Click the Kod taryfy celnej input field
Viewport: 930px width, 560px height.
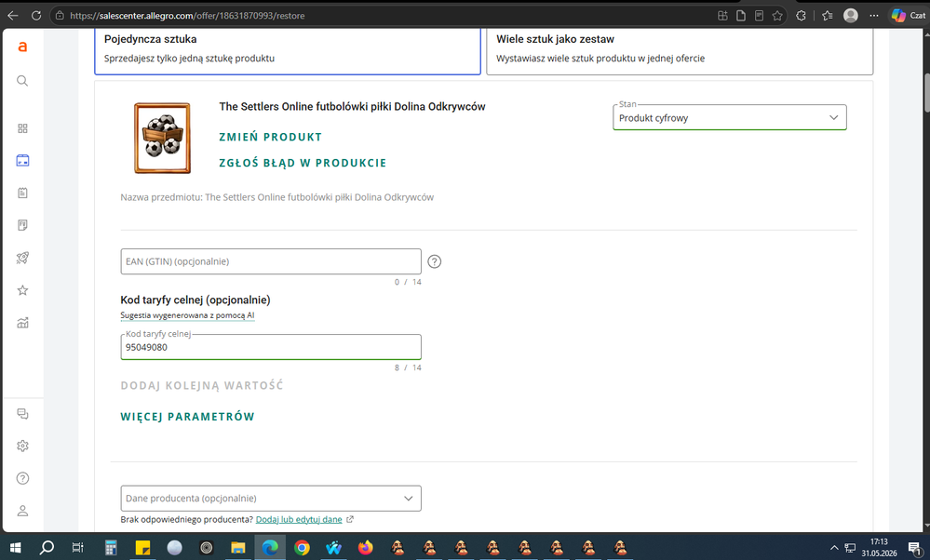(271, 347)
